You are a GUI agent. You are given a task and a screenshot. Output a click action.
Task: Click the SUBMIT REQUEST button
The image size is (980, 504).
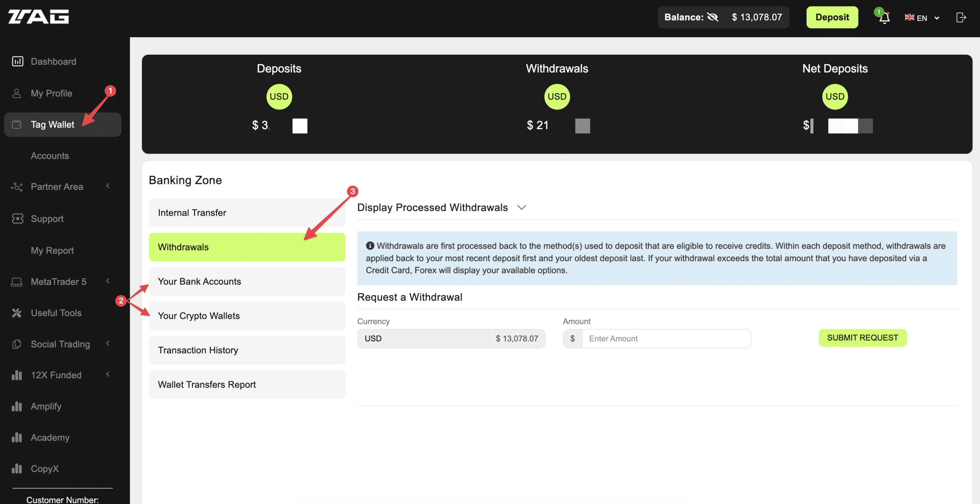(862, 338)
